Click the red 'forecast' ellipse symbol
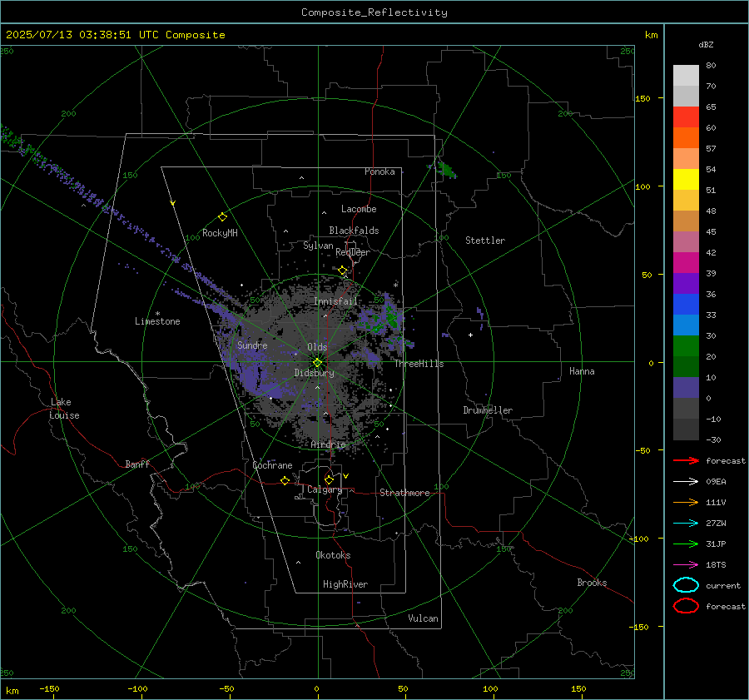Screen dimensions: 749x700 coord(686,606)
